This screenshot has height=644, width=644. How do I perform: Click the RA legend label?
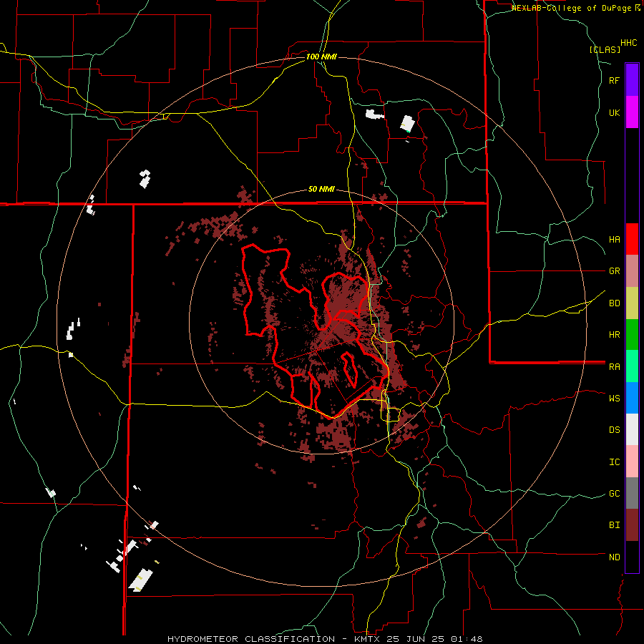(614, 367)
